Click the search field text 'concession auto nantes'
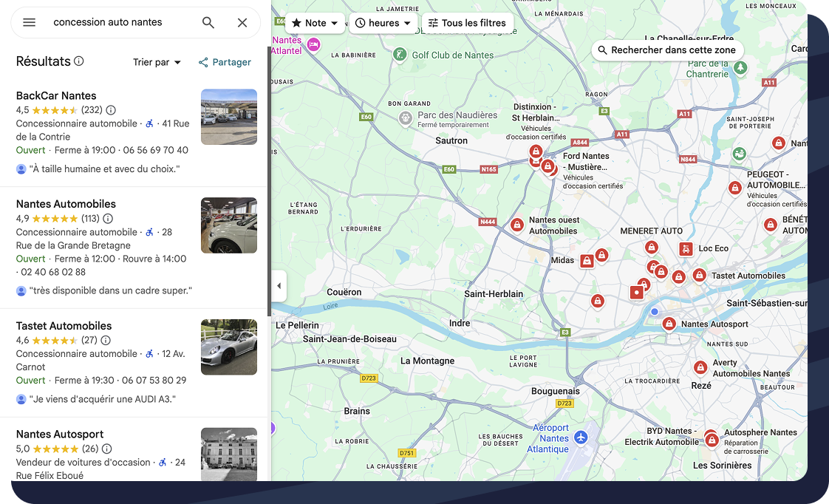 (108, 22)
